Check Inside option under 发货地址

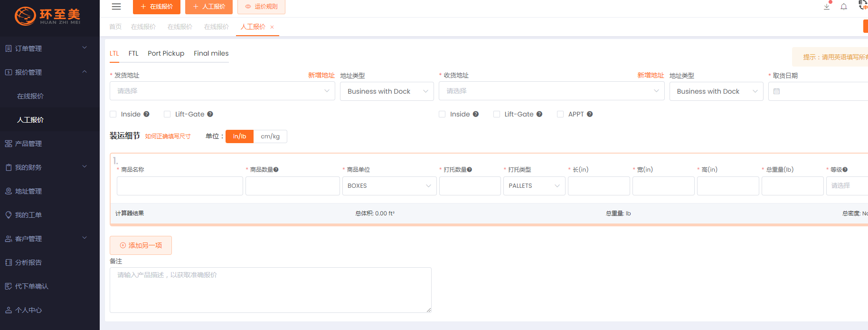click(113, 114)
